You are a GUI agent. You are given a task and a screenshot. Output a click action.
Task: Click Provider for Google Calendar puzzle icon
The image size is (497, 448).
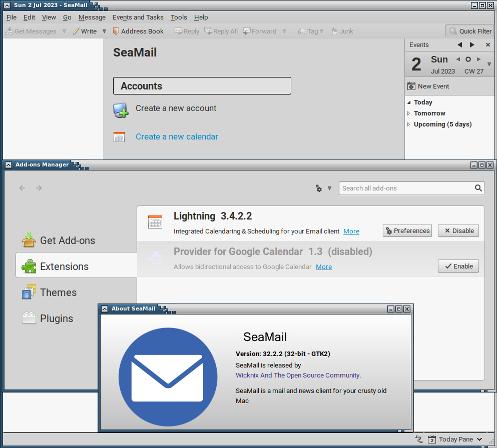pos(155,257)
